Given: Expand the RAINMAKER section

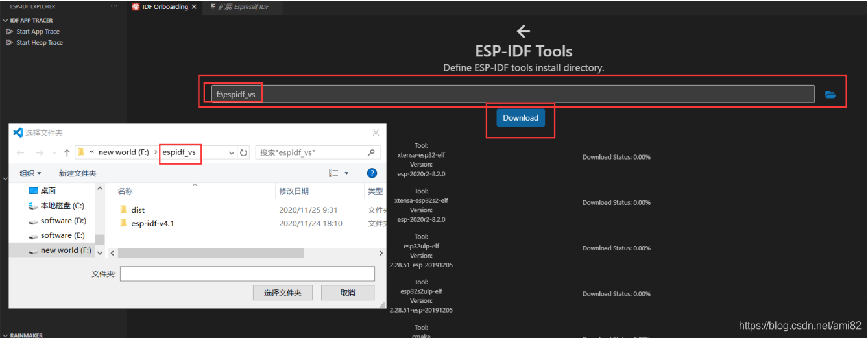Looking at the screenshot, I should pyautogui.click(x=26, y=335).
